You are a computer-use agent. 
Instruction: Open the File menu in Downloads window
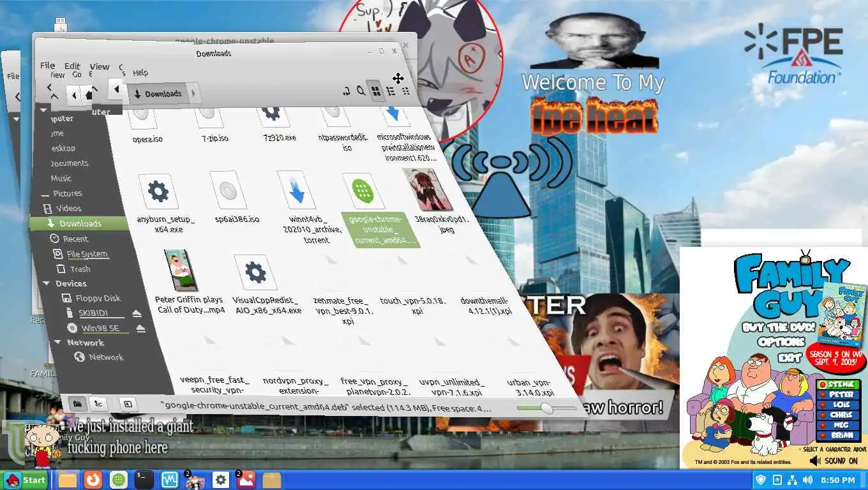[47, 66]
